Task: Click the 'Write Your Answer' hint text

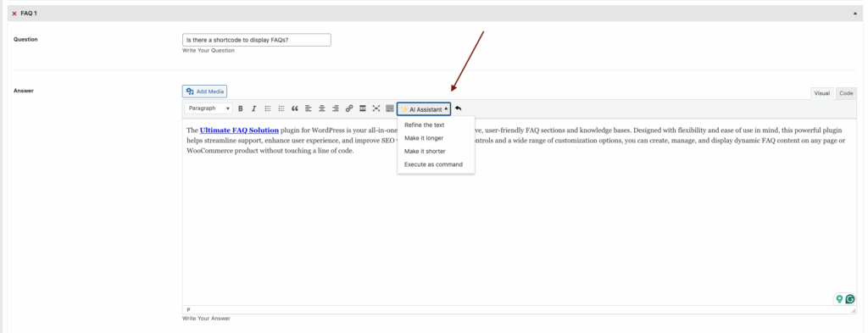Action: coord(206,319)
